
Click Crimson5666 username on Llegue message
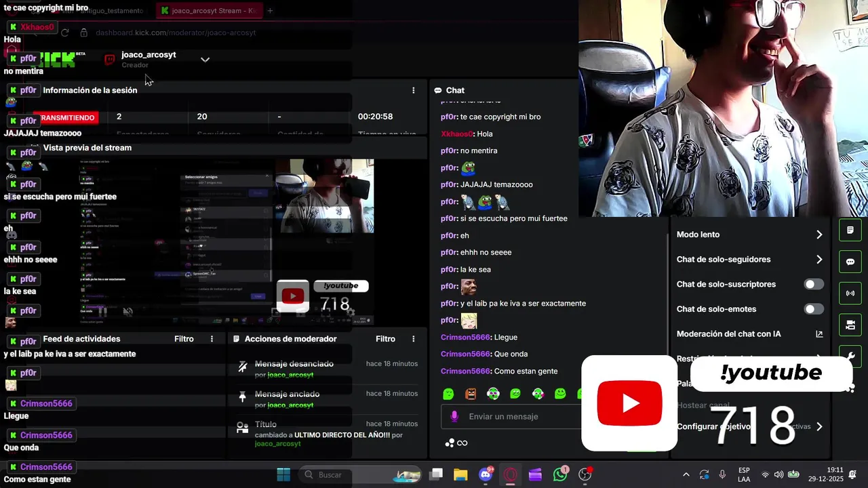(465, 337)
